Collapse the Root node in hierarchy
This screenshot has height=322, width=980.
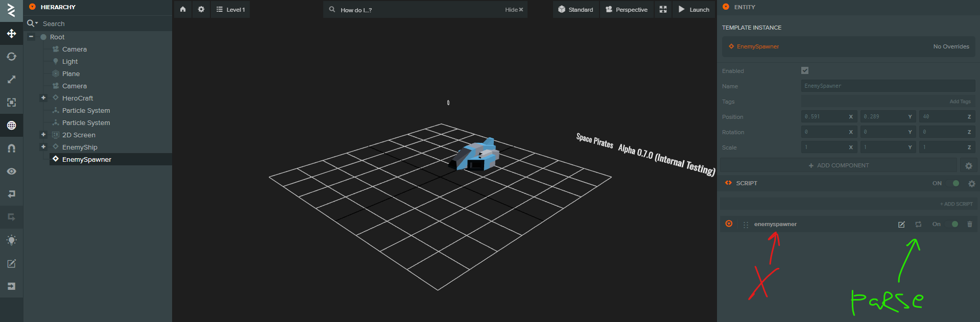click(31, 37)
